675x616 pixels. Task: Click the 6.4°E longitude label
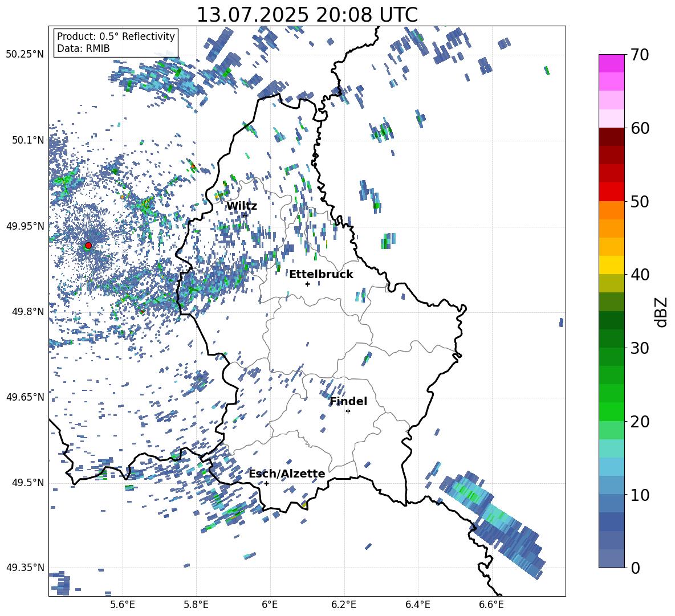tap(417, 605)
